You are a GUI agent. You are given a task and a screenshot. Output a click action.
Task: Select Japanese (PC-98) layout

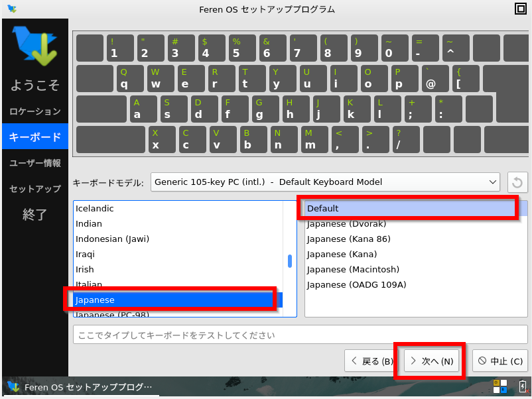coord(178,313)
